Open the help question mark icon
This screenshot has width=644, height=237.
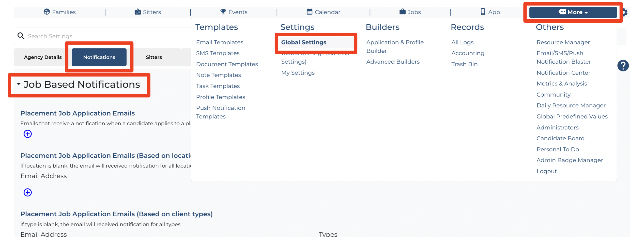pos(623,66)
